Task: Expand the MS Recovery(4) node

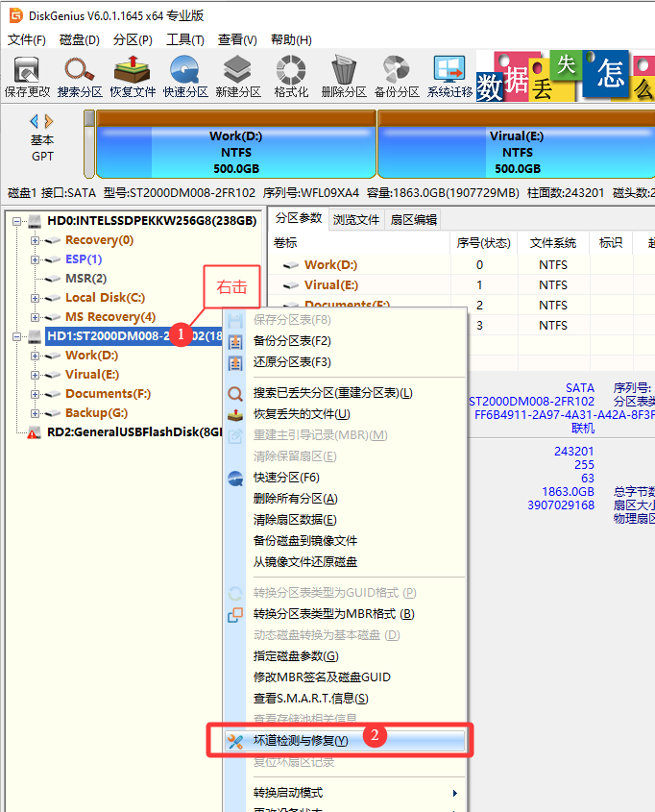Action: (x=35, y=317)
